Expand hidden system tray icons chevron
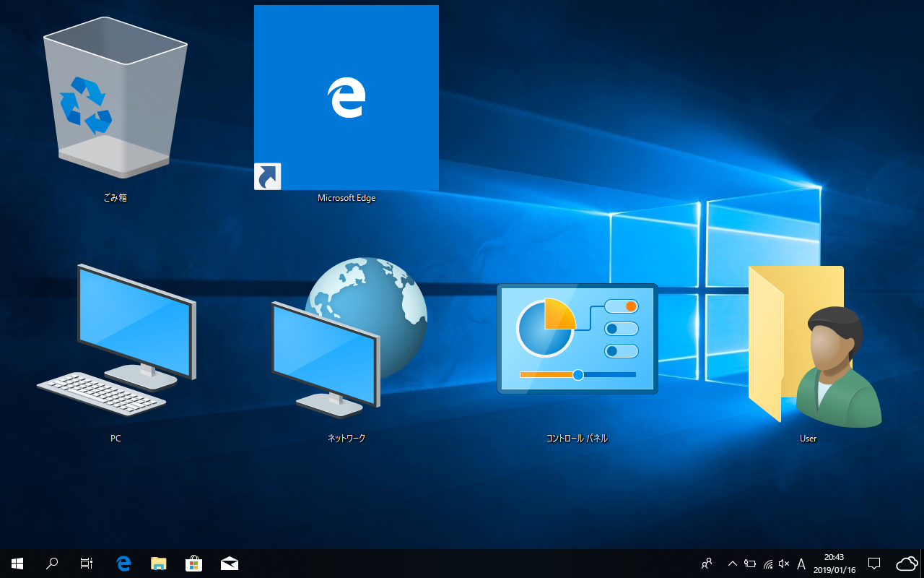The height and width of the screenshot is (578, 924). pos(733,564)
